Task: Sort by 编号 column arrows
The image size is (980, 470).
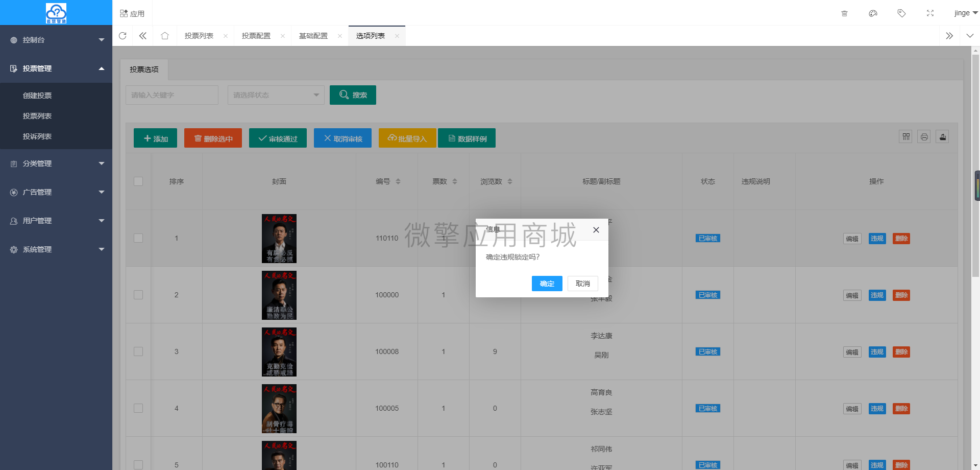Action: 398,181
